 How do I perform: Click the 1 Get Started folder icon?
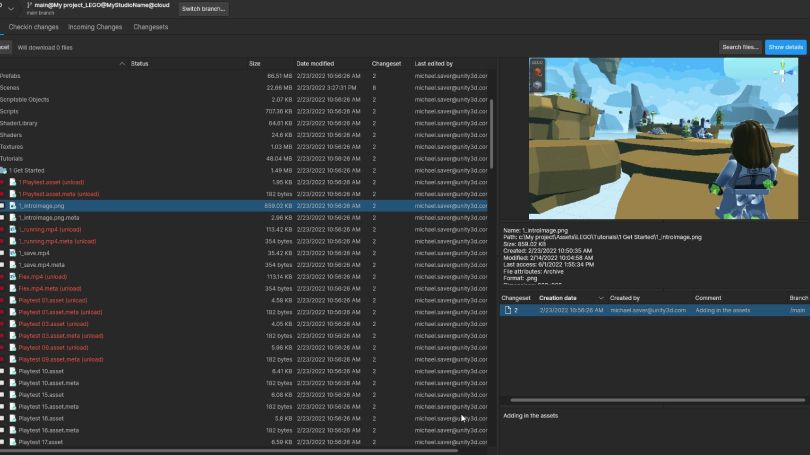[4, 171]
